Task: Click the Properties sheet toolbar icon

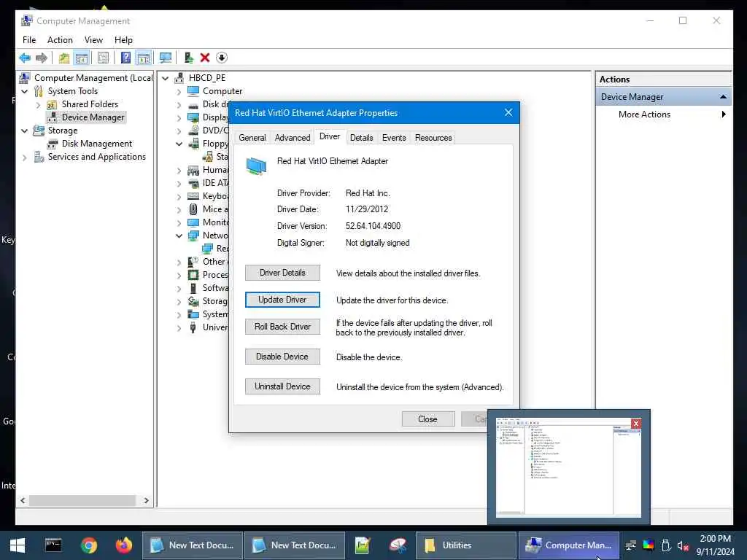Action: point(103,58)
